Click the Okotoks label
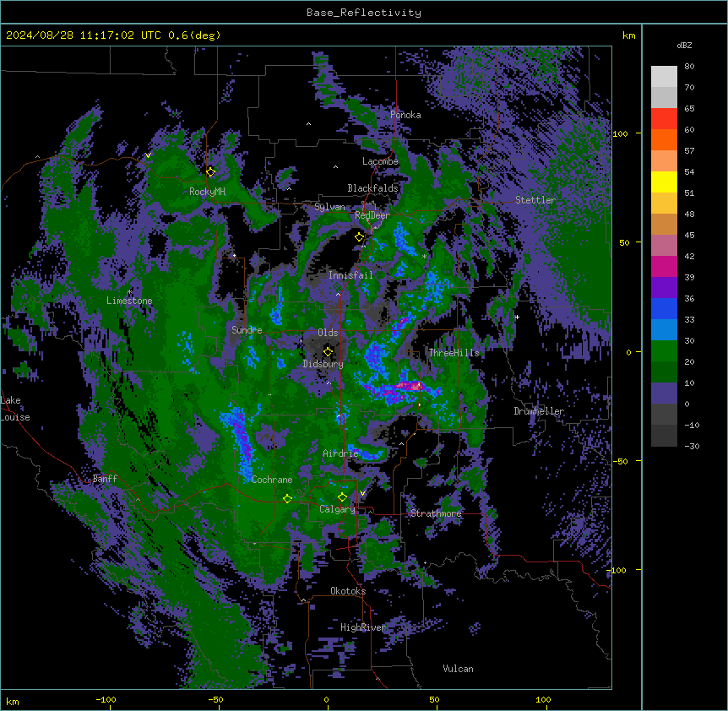 348,591
